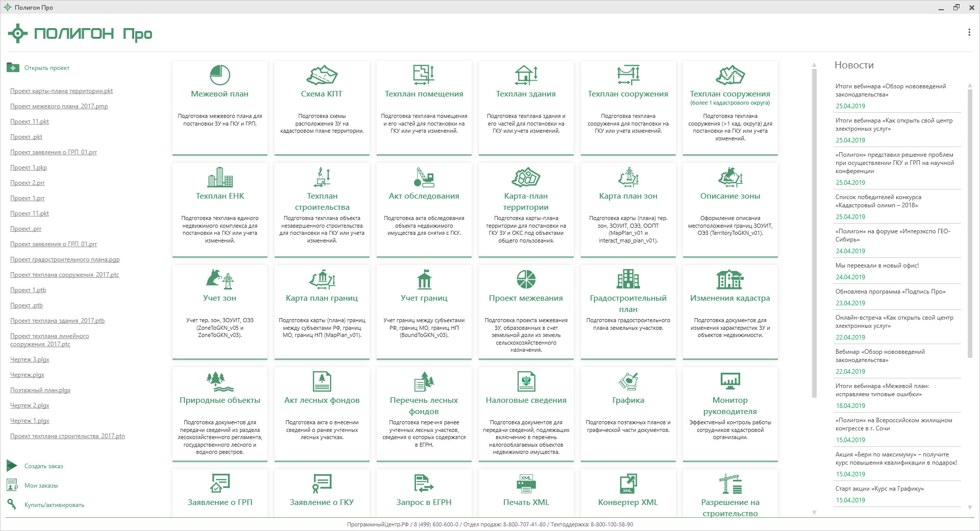Screen dimensions: 980x531
Task: Open news «Полигон» на форуме Интерэкспо ГЕО-Сибирь
Action: 893,235
